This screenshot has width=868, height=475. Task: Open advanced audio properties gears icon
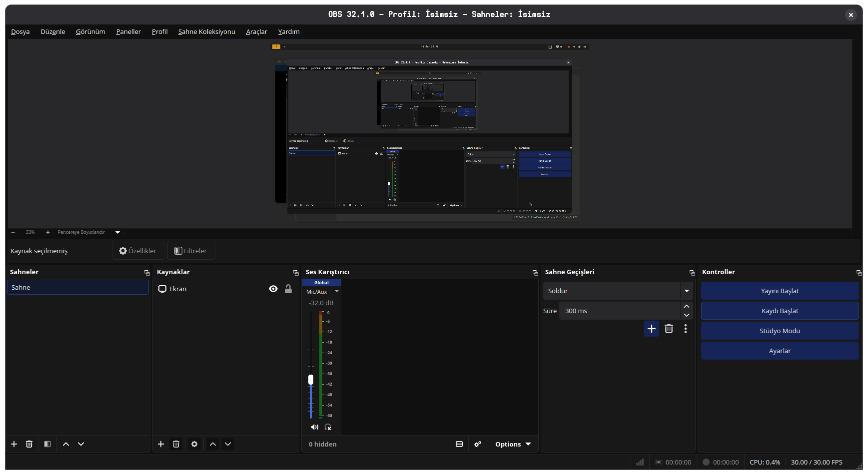click(x=478, y=444)
